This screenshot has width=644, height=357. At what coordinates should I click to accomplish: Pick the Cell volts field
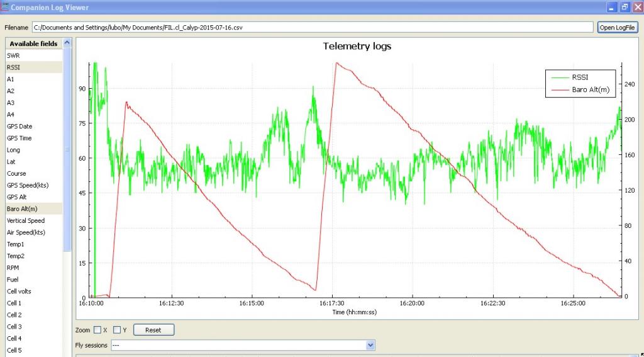[x=19, y=292]
